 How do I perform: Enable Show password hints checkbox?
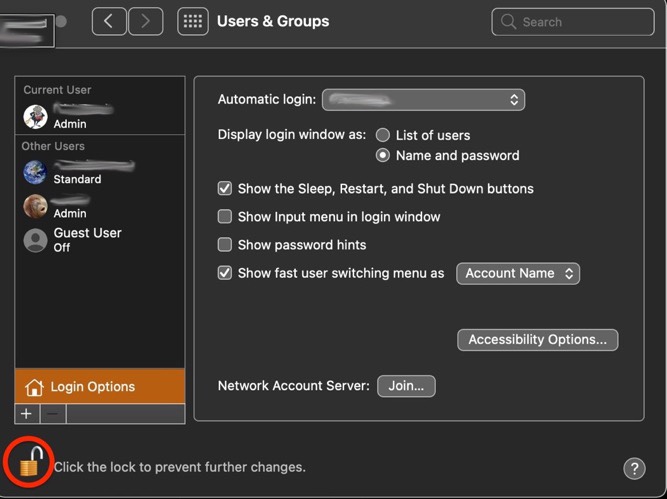[225, 244]
